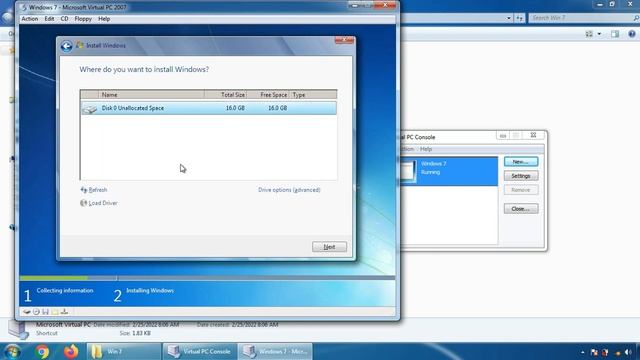This screenshot has width=640, height=360.
Task: Open the Windows Start orb
Action: [x=11, y=351]
